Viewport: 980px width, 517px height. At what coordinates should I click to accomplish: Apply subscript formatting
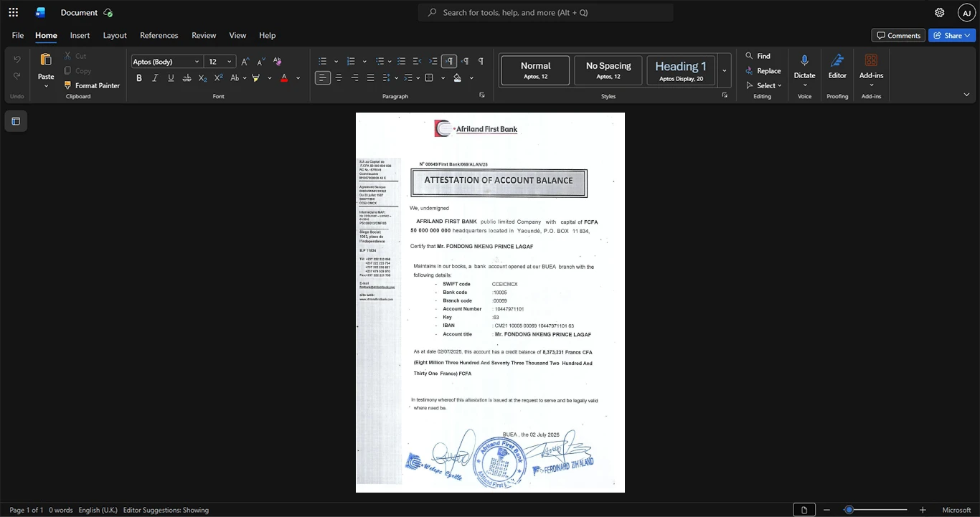(202, 77)
